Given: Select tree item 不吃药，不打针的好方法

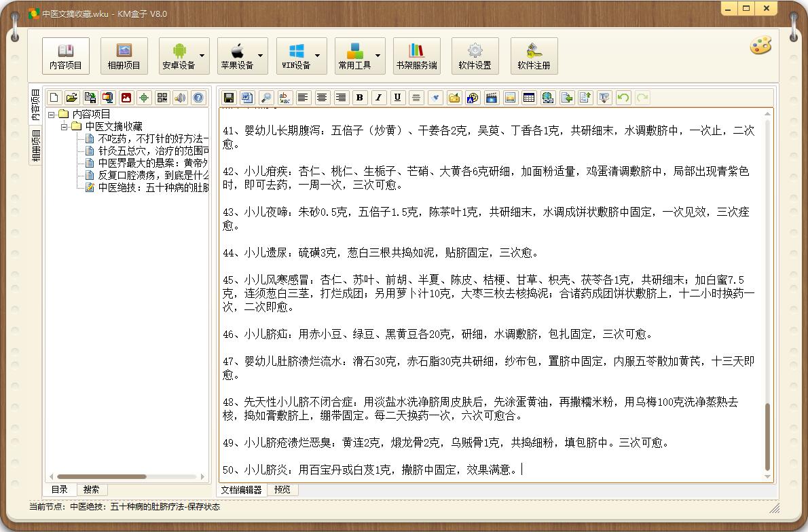Looking at the screenshot, I should [x=153, y=138].
